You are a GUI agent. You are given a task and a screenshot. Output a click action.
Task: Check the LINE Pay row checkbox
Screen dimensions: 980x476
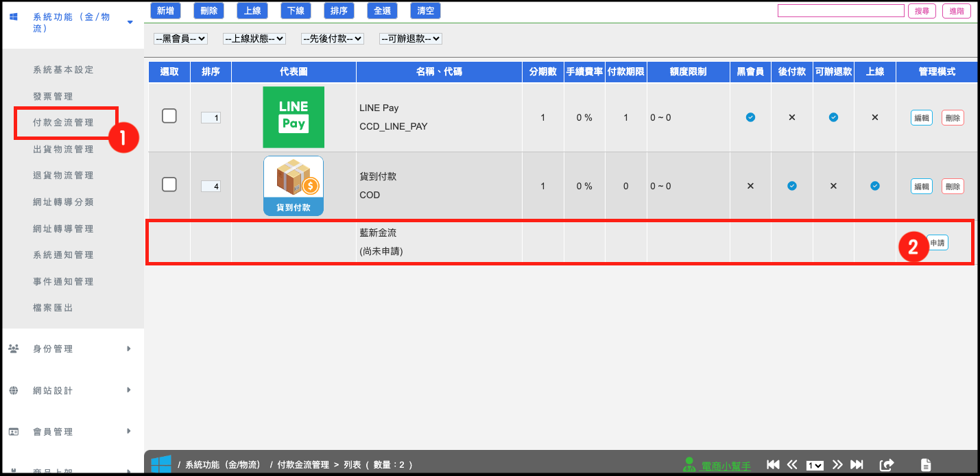[169, 117]
